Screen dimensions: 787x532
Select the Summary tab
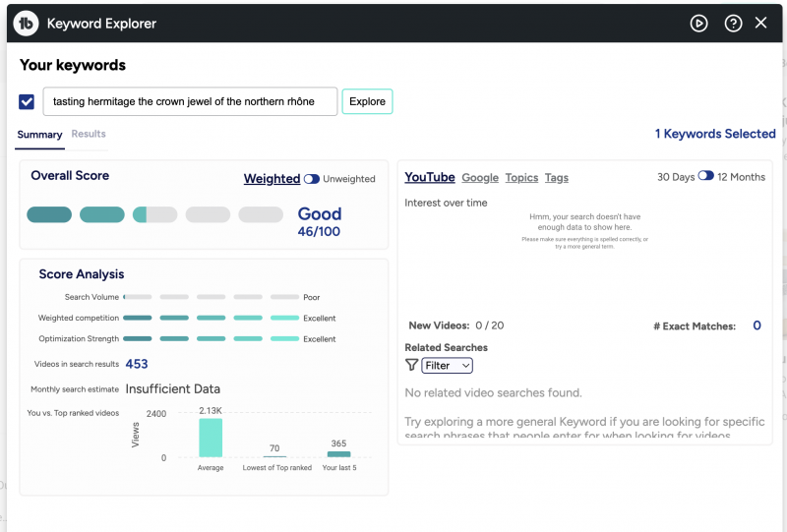pos(39,135)
